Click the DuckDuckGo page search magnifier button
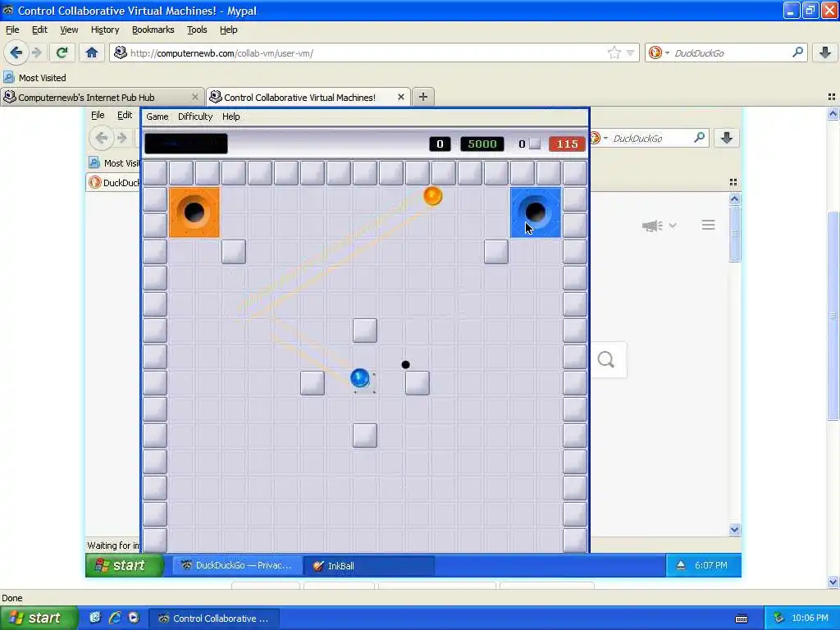This screenshot has height=630, width=840. (606, 359)
